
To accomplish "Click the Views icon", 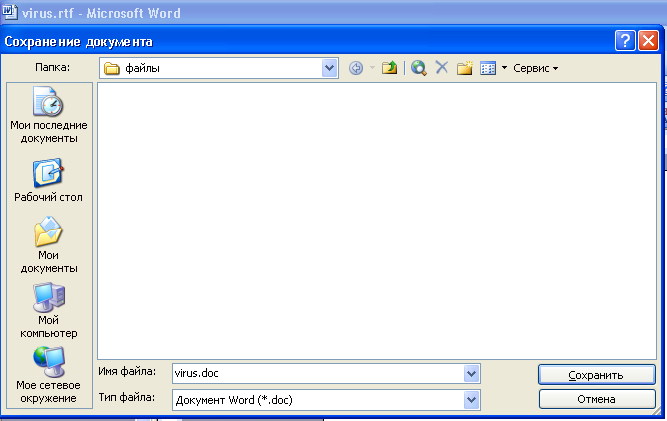I will point(488,68).
